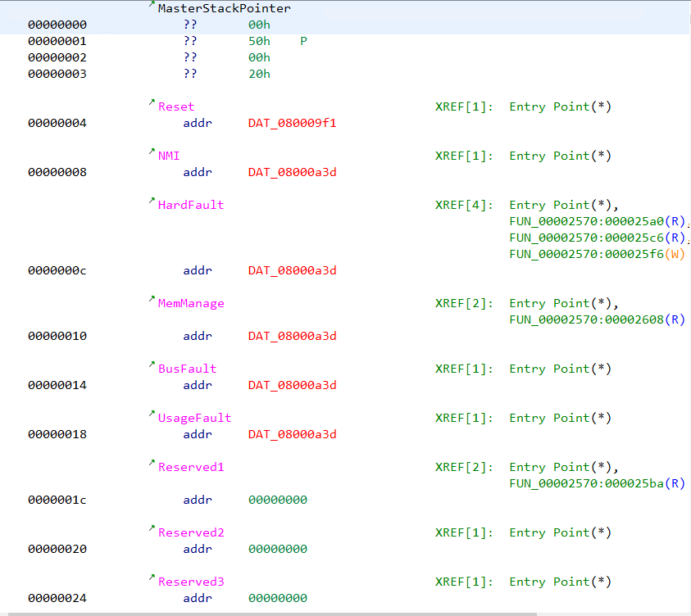Select the Reserved2 label text
The height and width of the screenshot is (616, 691).
pos(190,532)
